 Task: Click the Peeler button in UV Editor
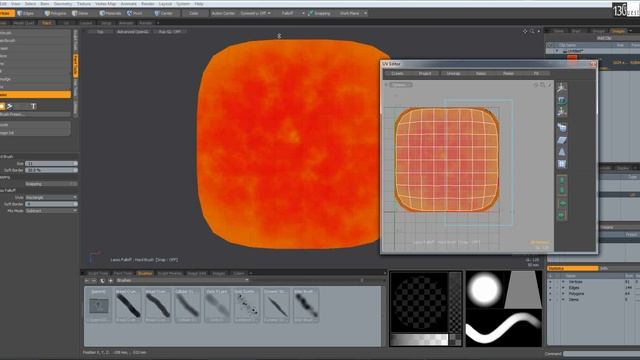coord(509,73)
